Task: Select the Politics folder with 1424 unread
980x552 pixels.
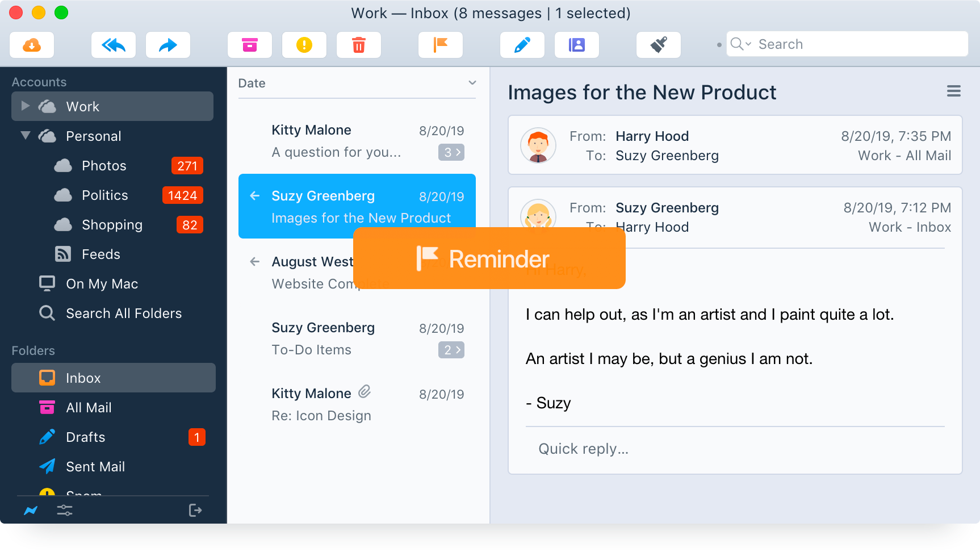Action: coord(104,195)
